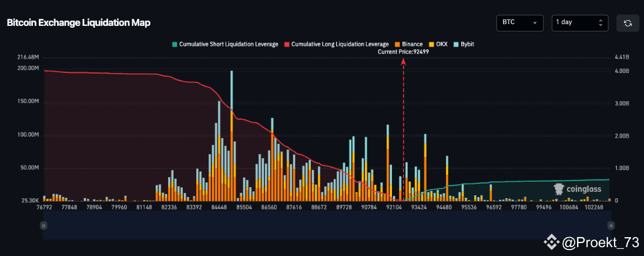The width and height of the screenshot is (644, 256).
Task: Click the red long liquidation legend swatch
Action: coord(287,44)
